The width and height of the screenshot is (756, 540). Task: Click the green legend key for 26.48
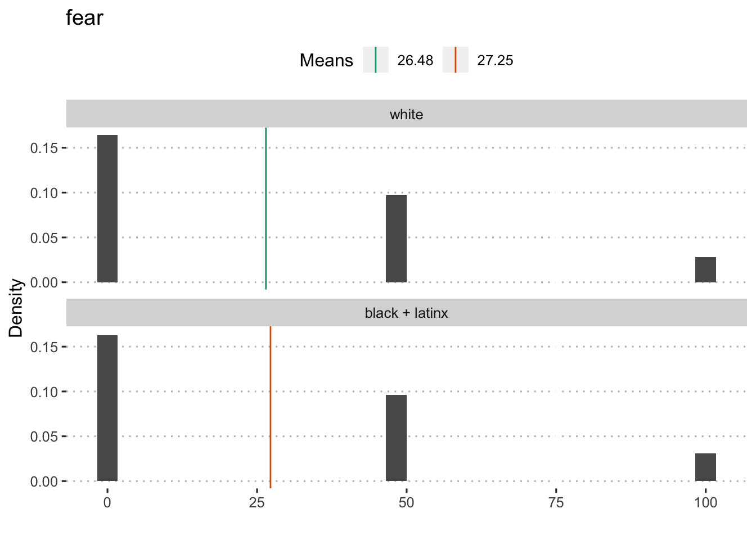pyautogui.click(x=375, y=60)
